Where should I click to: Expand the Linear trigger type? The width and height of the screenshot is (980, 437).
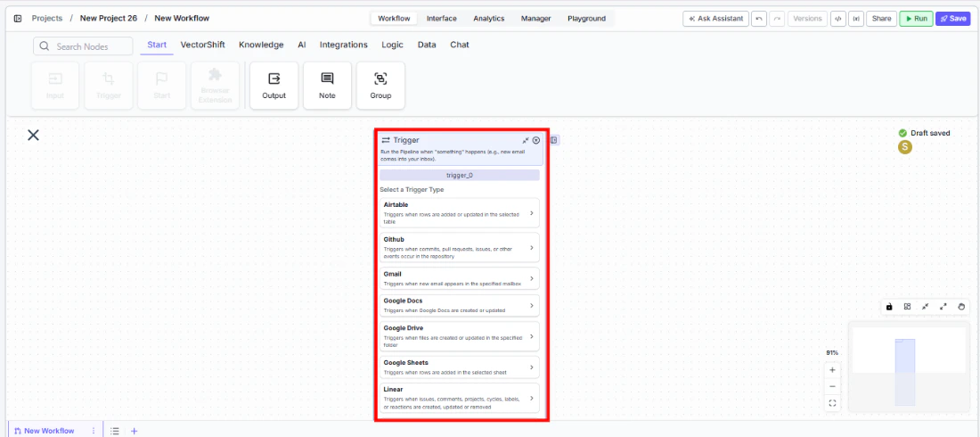pyautogui.click(x=460, y=398)
